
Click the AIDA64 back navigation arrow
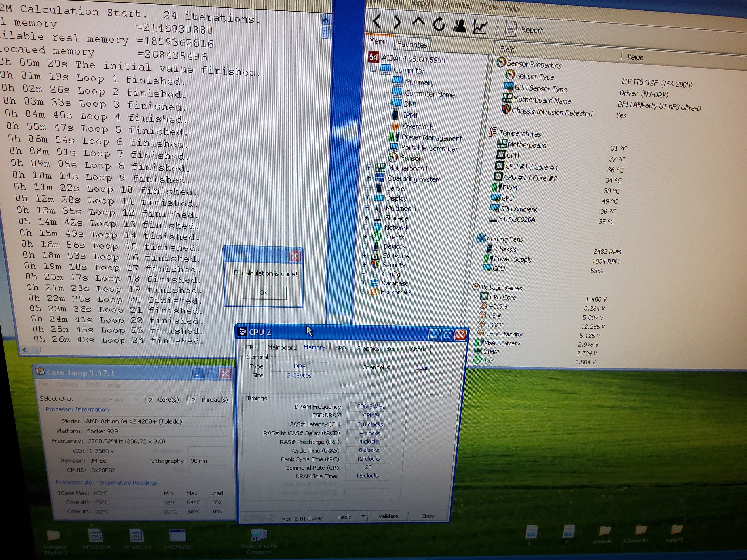(377, 21)
